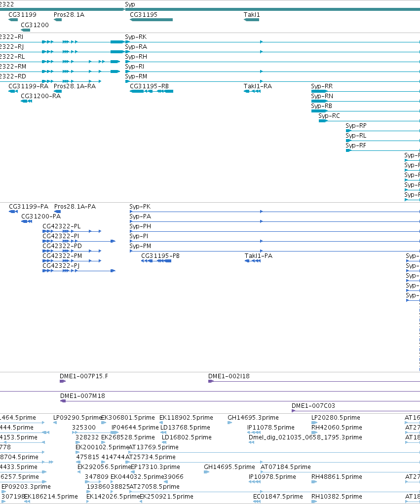This screenshot has height=504, width=420.
Task: Select the RH48861.5prime EST label
Action: [337, 477]
